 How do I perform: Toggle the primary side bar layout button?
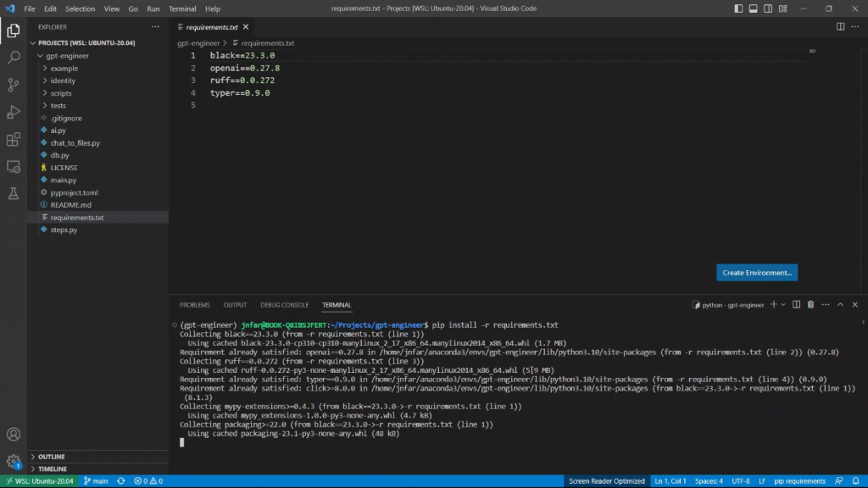[740, 8]
